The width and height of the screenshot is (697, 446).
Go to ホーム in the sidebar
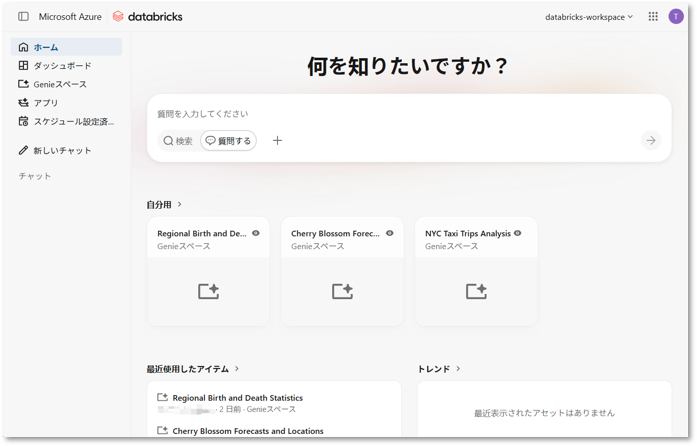tap(66, 47)
